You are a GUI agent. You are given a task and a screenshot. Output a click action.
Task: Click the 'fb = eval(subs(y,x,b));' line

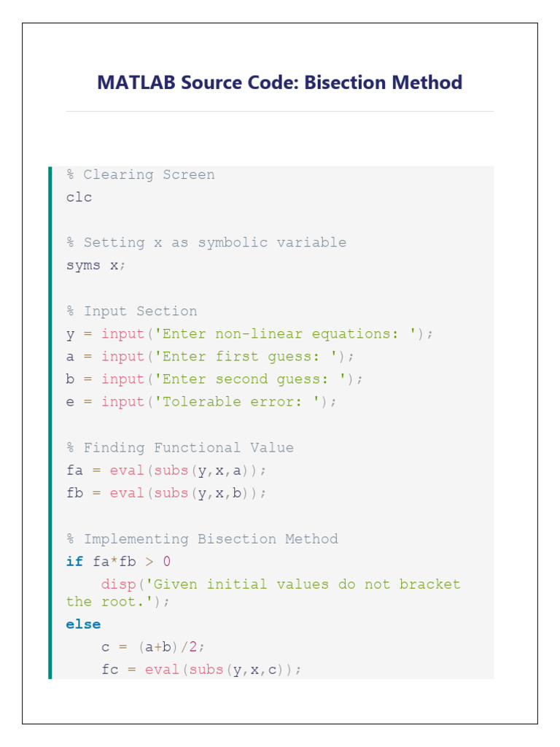click(166, 493)
